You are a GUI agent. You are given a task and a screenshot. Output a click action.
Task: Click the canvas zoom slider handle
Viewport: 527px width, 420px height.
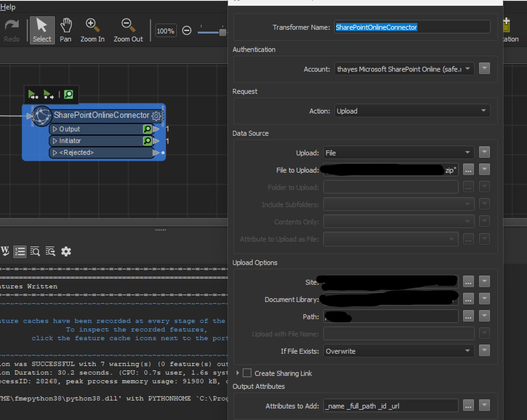[x=222, y=32]
